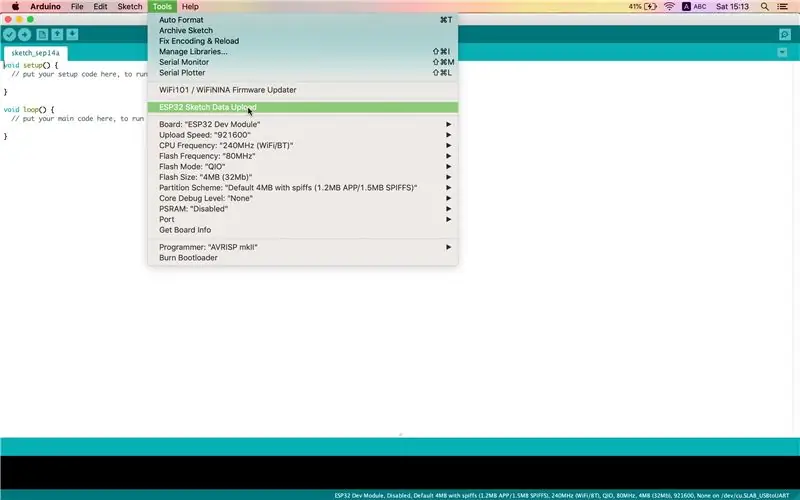
Task: Click the Verify checkmark toolbar icon
Action: click(x=9, y=34)
